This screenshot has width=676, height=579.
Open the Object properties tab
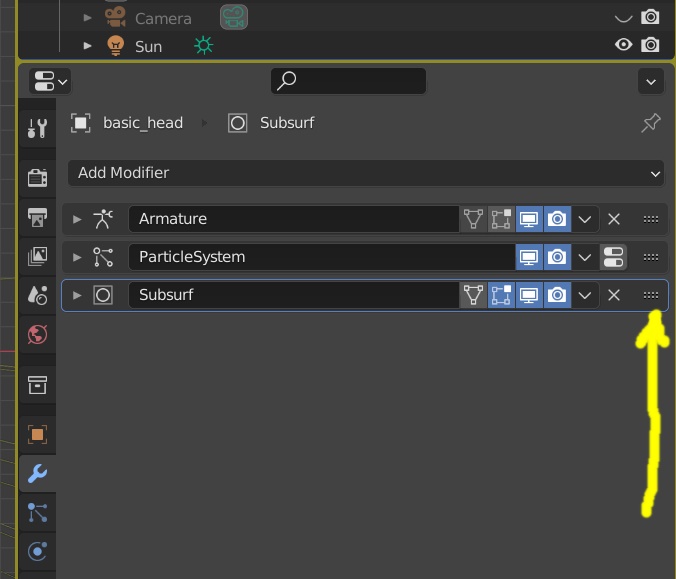(x=37, y=435)
